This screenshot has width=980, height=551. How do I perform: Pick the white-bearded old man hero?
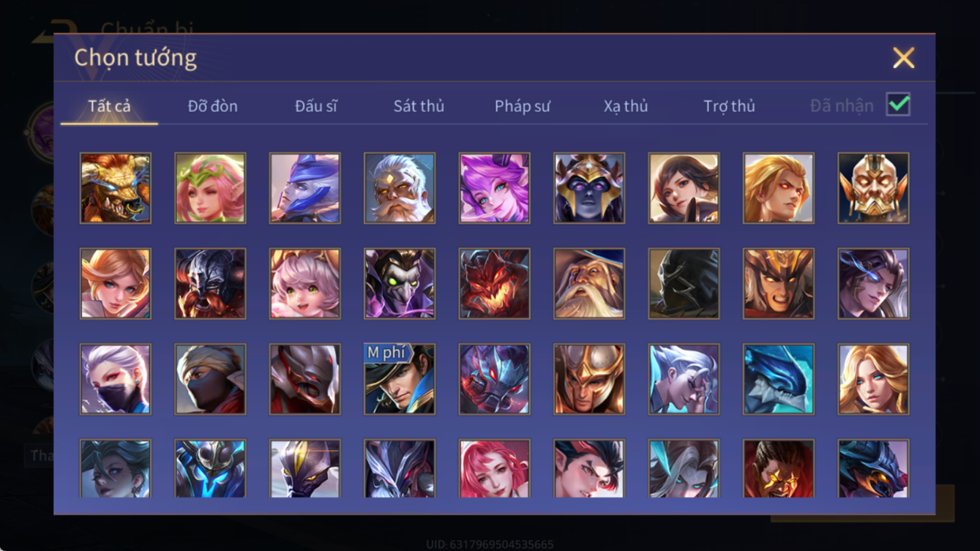(x=400, y=188)
